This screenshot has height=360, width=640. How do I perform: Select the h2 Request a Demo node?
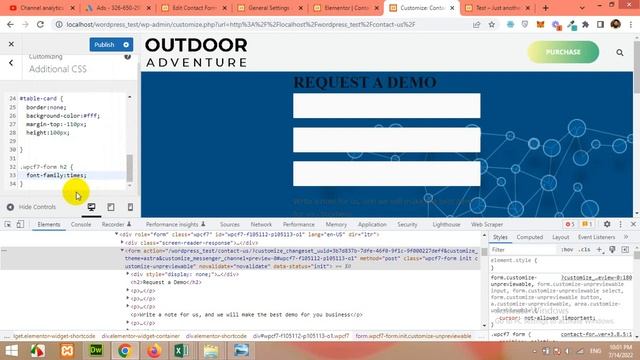pyautogui.click(x=166, y=282)
